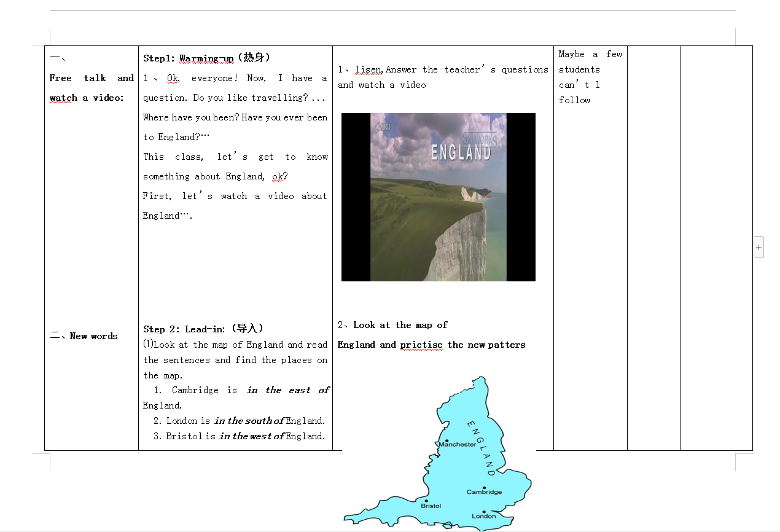Click the sentence 'Bristol is in the west of England.'
780x532 pixels.
[246, 436]
